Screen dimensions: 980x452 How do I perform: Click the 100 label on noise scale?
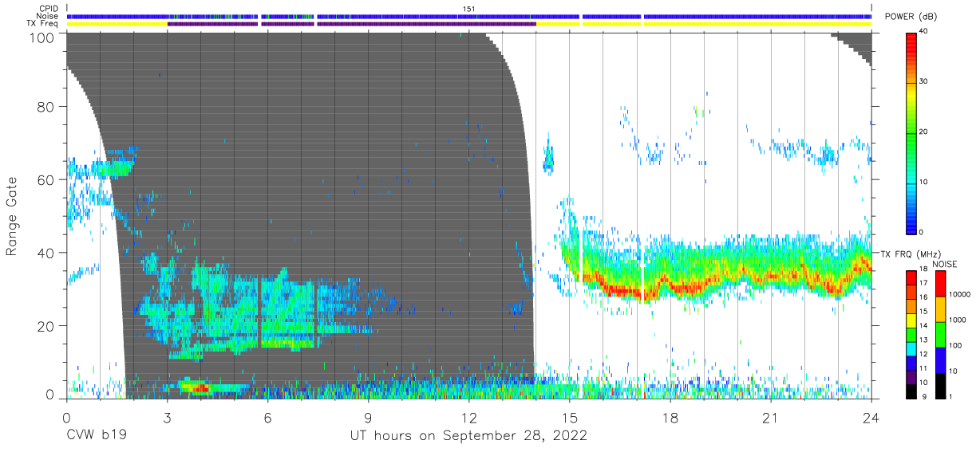coord(956,346)
